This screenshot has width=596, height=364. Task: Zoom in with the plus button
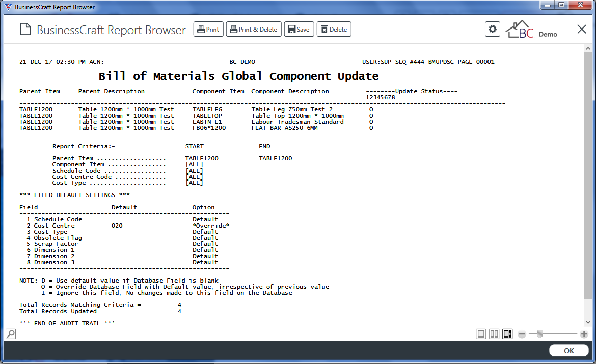tap(584, 334)
